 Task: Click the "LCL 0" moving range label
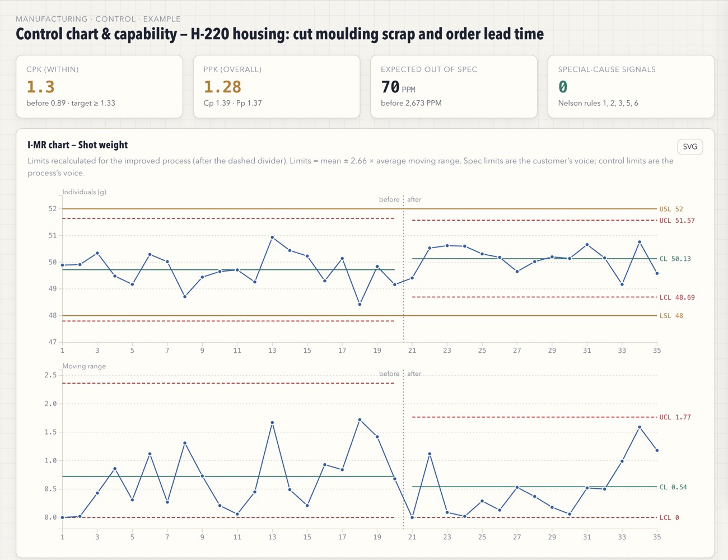coord(669,517)
